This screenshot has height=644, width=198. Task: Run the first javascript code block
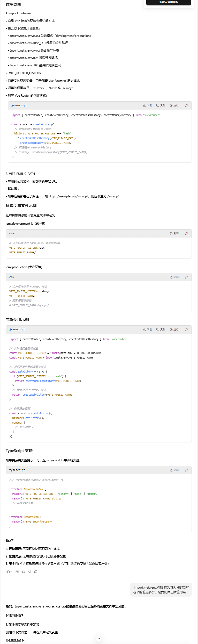click(x=174, y=105)
